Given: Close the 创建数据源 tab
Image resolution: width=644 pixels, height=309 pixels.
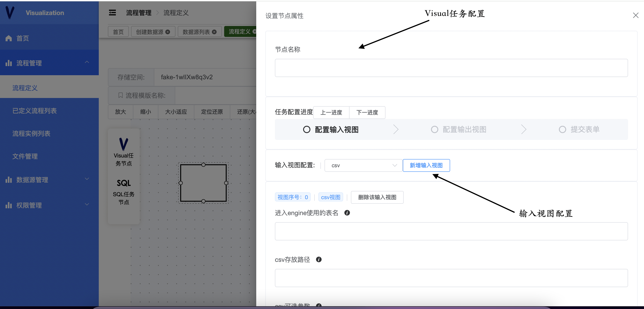Looking at the screenshot, I should coord(168,32).
